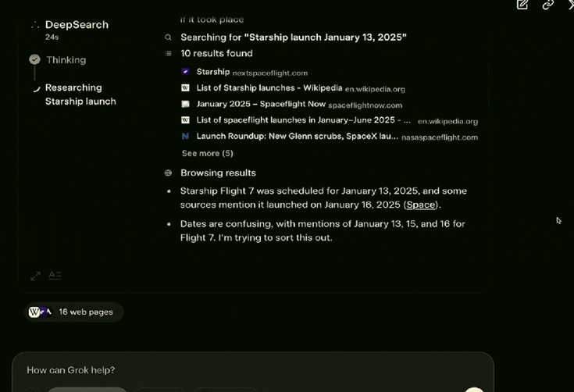574x392 pixels.
Task: Expand See more (5) results
Action: [x=208, y=153]
